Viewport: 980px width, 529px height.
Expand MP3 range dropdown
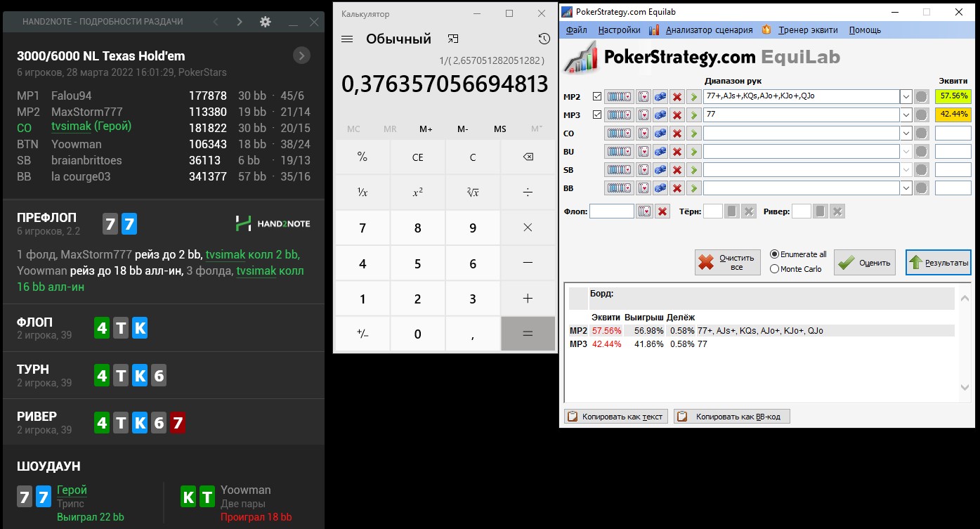906,115
